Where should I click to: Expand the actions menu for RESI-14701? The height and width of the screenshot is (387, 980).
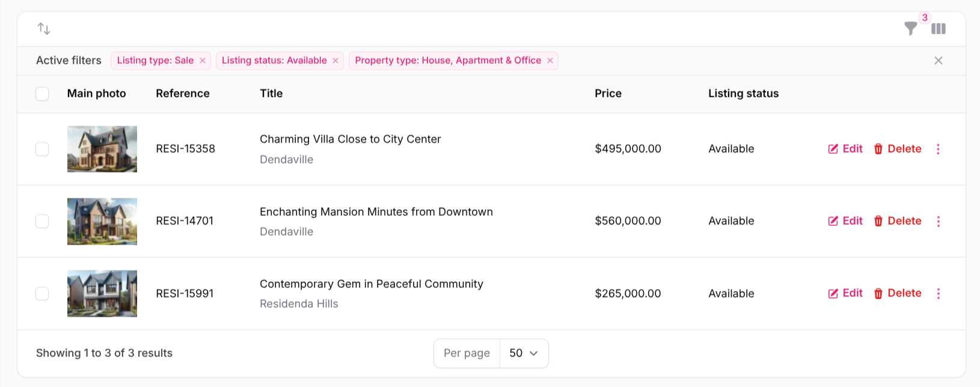click(x=938, y=221)
